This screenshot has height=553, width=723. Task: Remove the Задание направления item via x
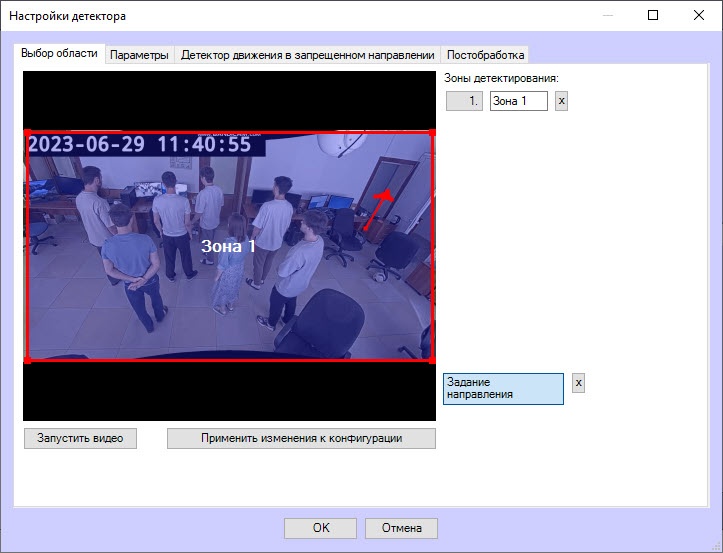pos(578,383)
